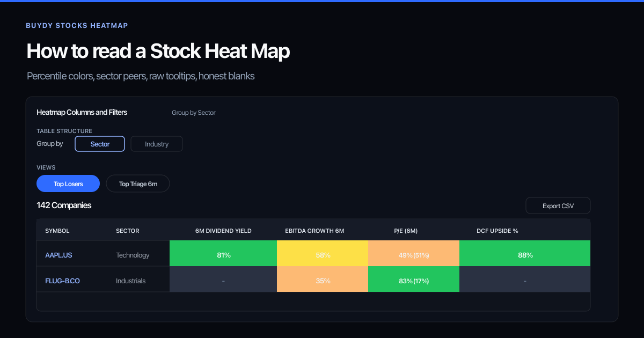This screenshot has height=338, width=644.
Task: Select AAPL.US orange 49% (51%) P/E cell
Action: 414,253
